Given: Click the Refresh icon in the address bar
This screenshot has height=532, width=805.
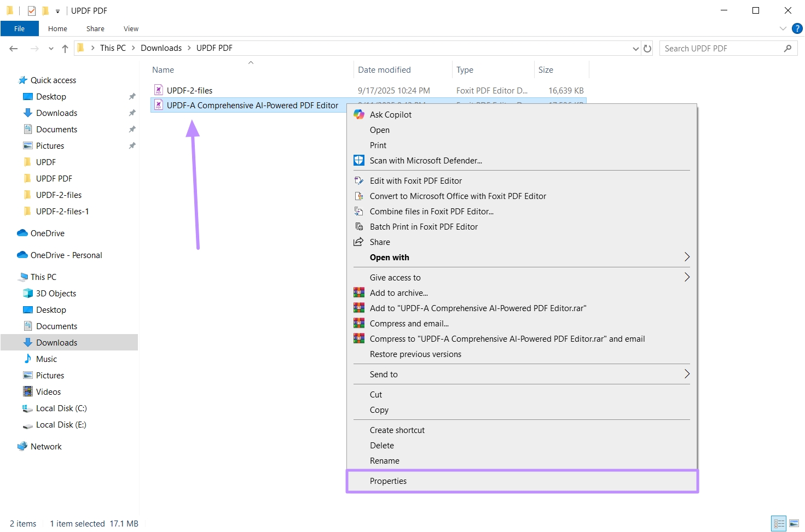Looking at the screenshot, I should [x=647, y=48].
